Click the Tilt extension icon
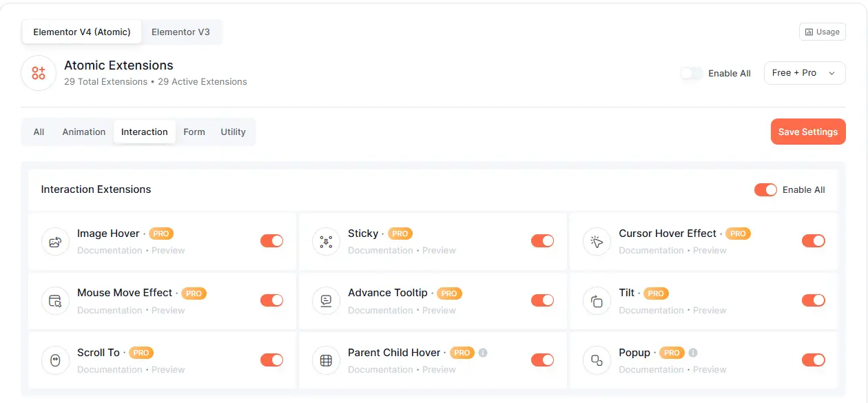The image size is (868, 403). 597,301
